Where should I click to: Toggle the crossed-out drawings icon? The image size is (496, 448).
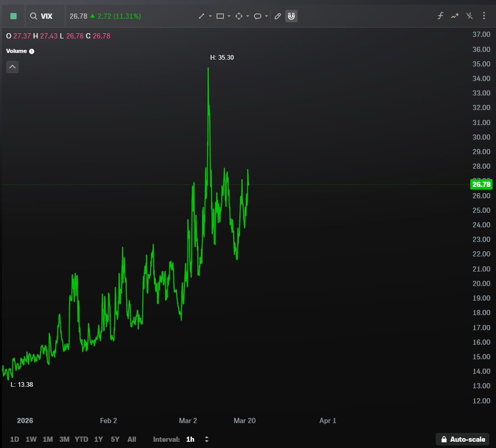(x=470, y=16)
